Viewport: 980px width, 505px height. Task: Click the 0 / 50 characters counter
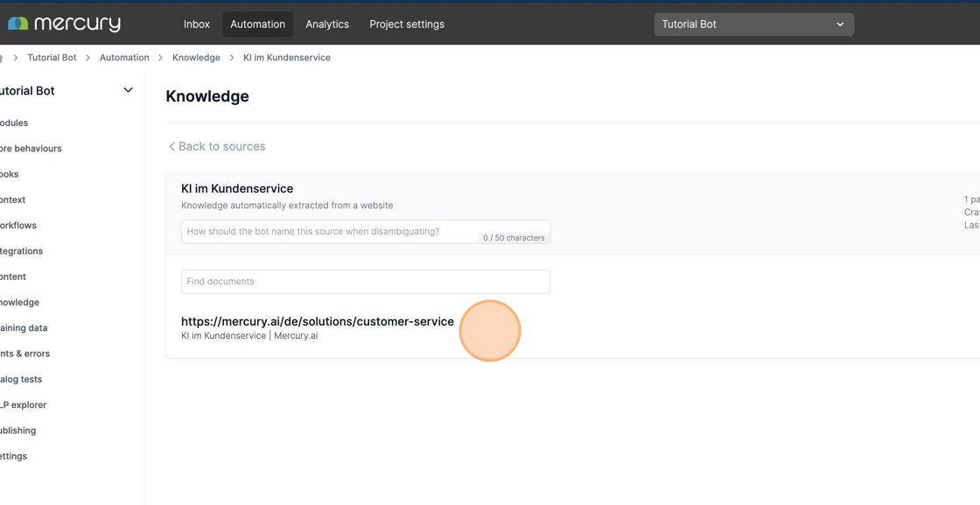(514, 237)
